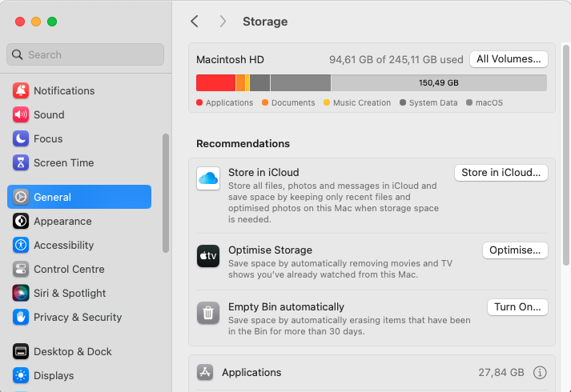Click the Control Centre icon
Screen dimensions: 571x392
pos(21,269)
